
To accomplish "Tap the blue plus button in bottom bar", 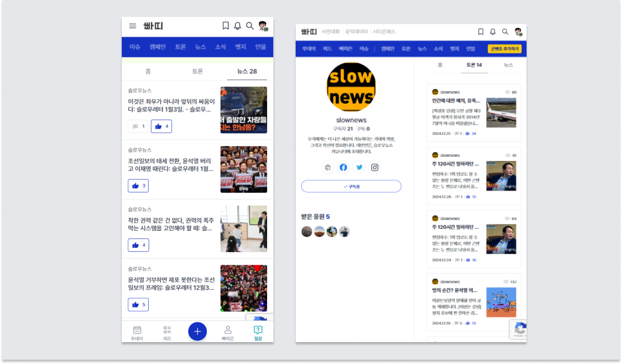I will (x=197, y=332).
